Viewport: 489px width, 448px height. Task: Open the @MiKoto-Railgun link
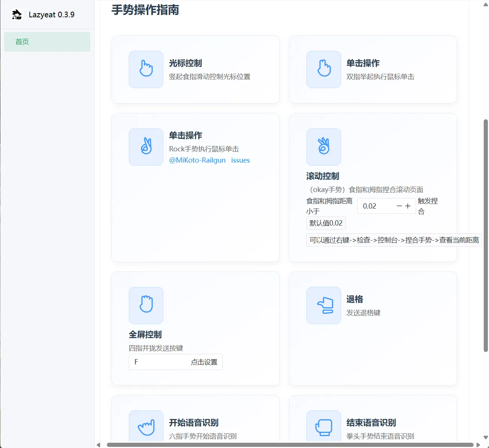(198, 160)
